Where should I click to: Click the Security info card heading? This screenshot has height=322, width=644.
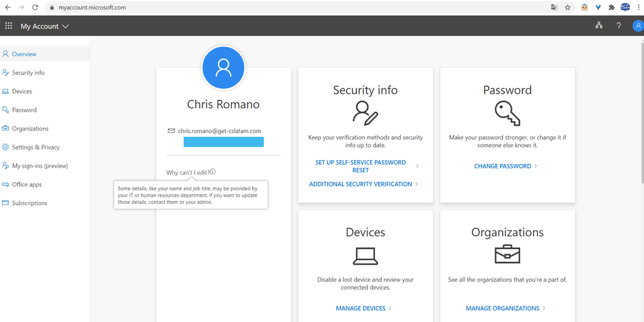click(x=365, y=90)
